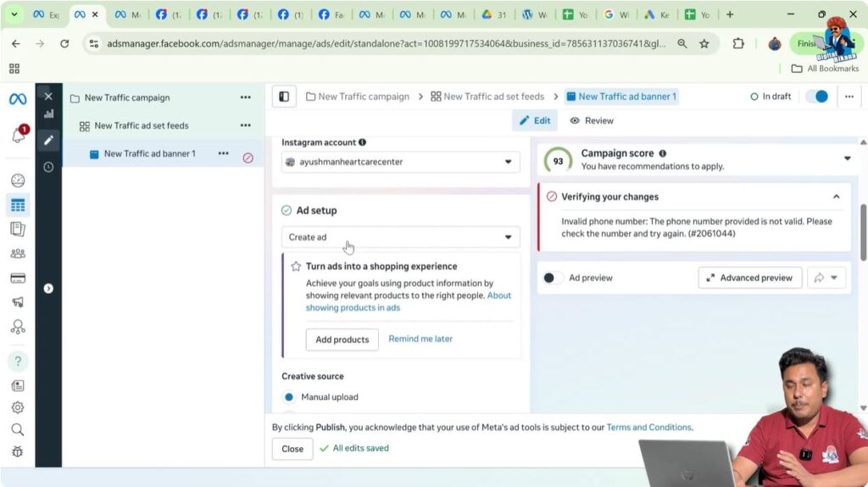Open the chart view icon in dark rail
The width and height of the screenshot is (868, 487).
click(48, 114)
